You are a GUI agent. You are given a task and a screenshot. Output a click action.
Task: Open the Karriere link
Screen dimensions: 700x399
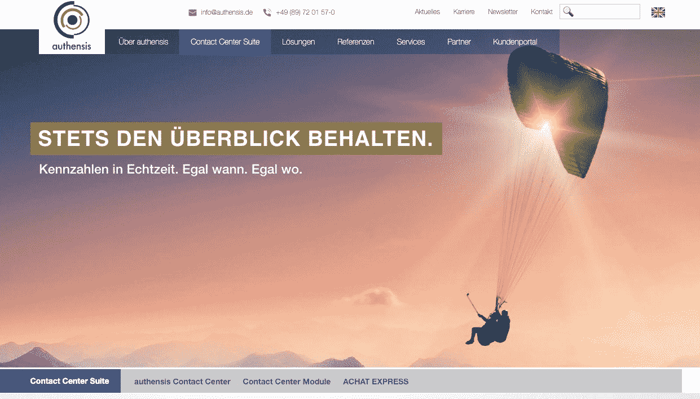[464, 12]
